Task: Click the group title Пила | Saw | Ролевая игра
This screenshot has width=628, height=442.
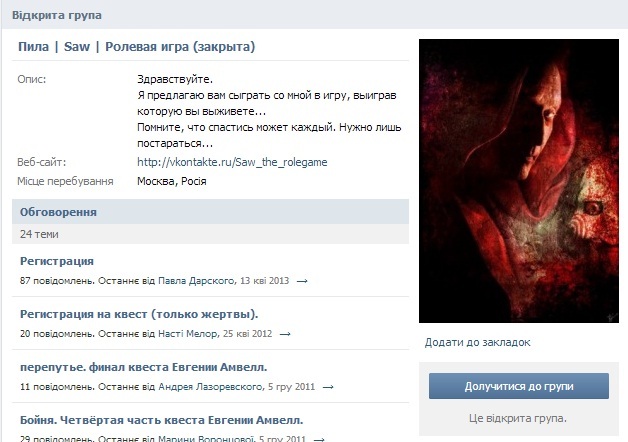Action: click(x=137, y=47)
